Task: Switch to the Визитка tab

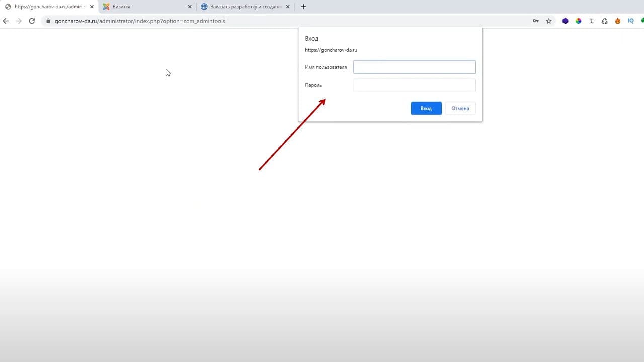Action: pyautogui.click(x=146, y=7)
